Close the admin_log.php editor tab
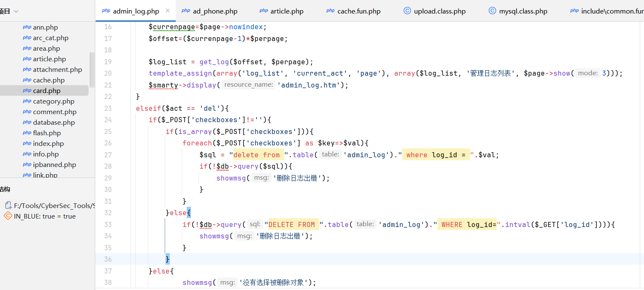Screen dimensions: 644x290 [168, 11]
